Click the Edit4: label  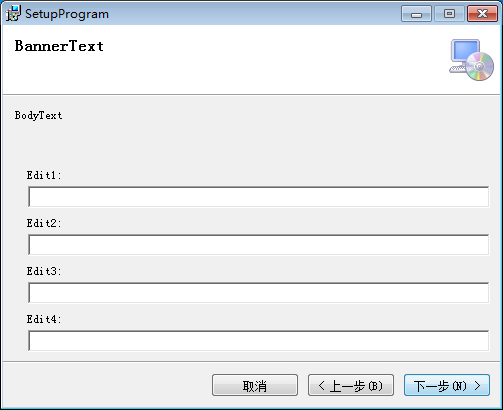tap(44, 319)
